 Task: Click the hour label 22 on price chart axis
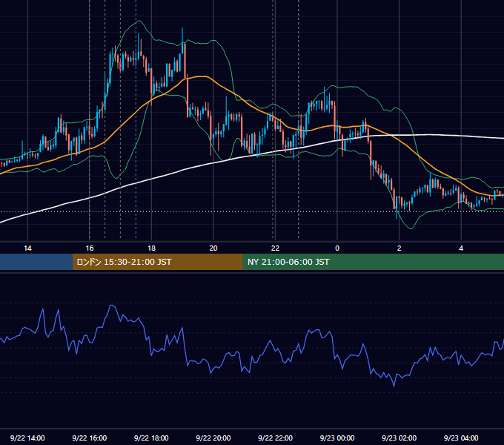click(275, 248)
